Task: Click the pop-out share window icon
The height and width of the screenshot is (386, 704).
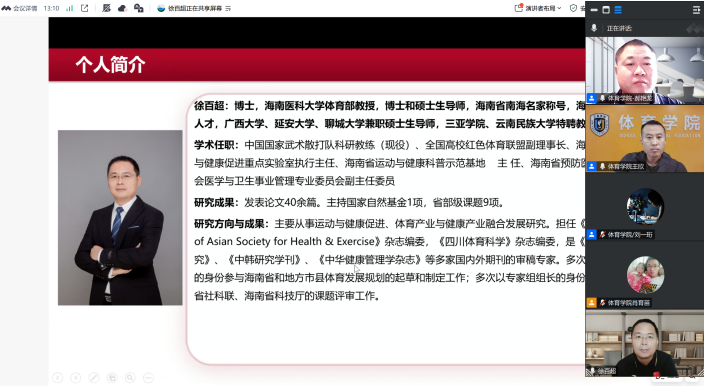Action: coord(84,8)
